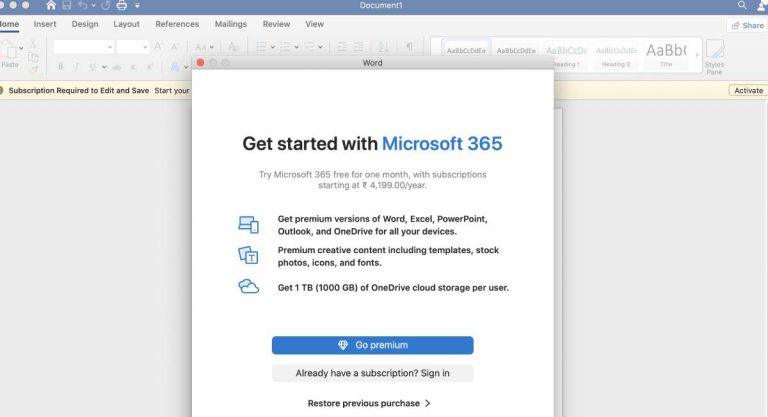Expand the styles gallery arrow

[696, 55]
